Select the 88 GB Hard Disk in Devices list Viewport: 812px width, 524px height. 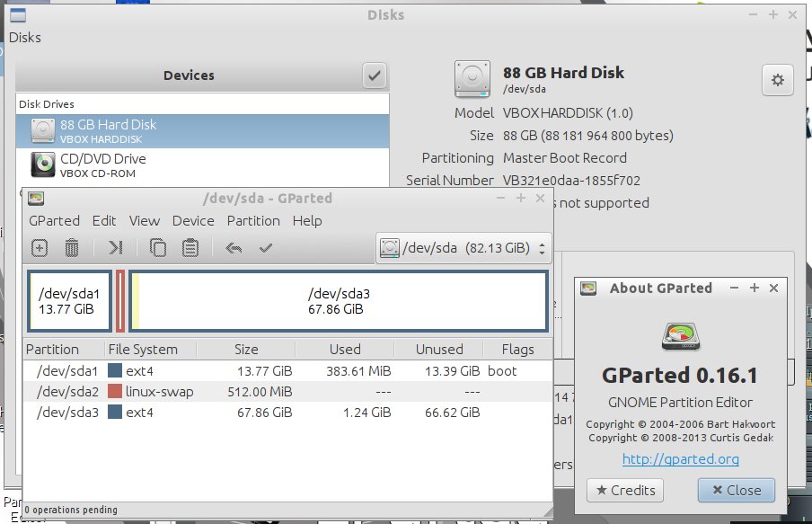pos(202,131)
